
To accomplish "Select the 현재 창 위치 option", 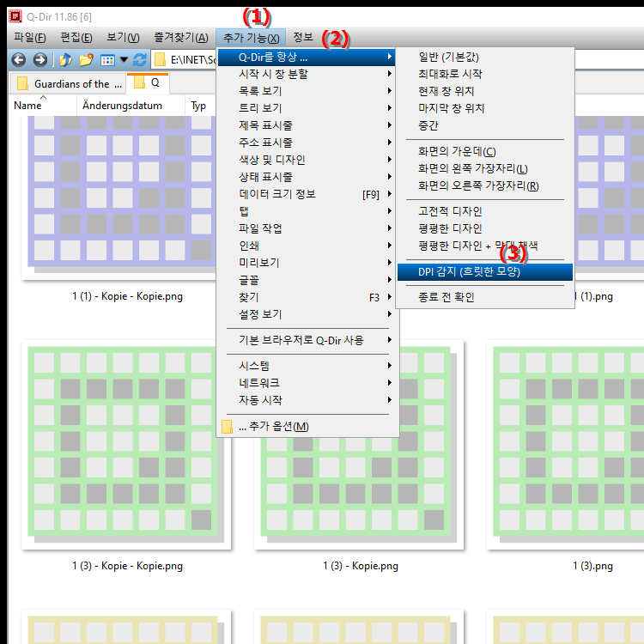I will tap(485, 91).
